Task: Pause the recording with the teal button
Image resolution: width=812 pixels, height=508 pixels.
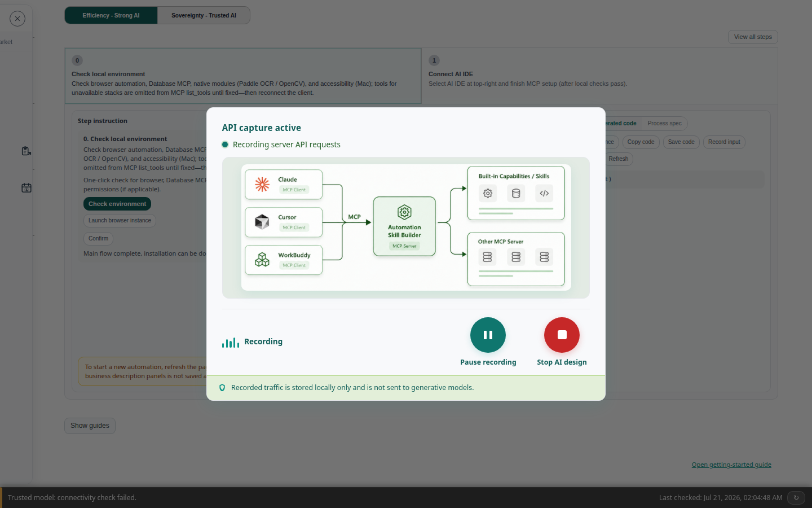Action: point(488,335)
